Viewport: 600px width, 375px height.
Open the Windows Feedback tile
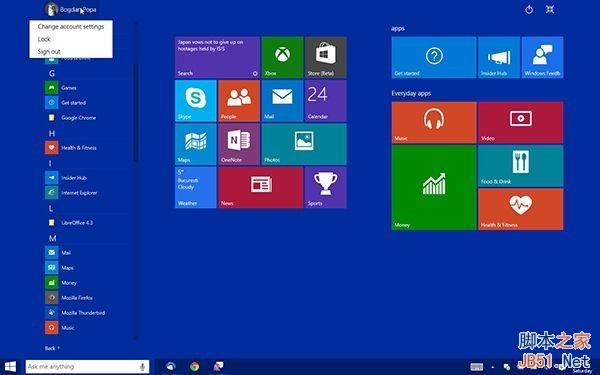tap(543, 57)
